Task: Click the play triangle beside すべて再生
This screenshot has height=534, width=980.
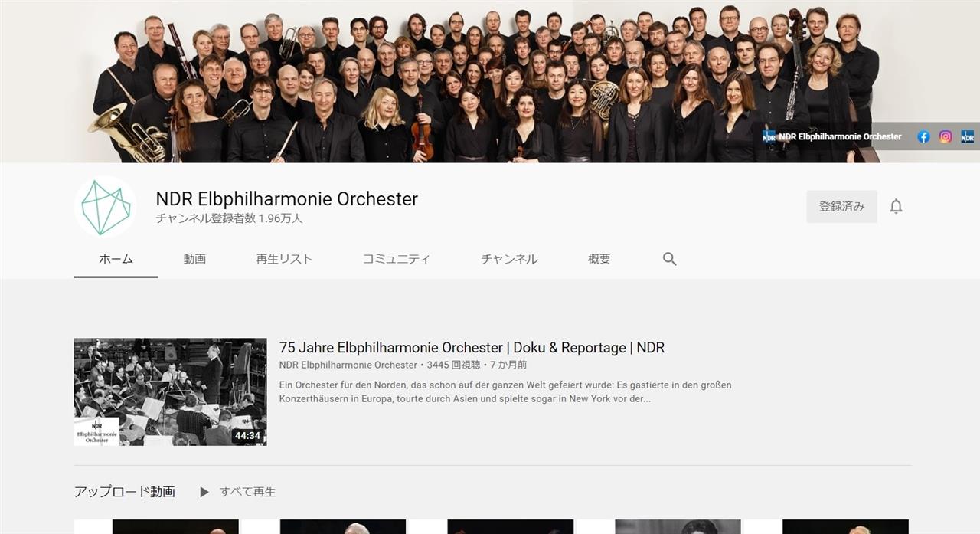Action: click(204, 492)
